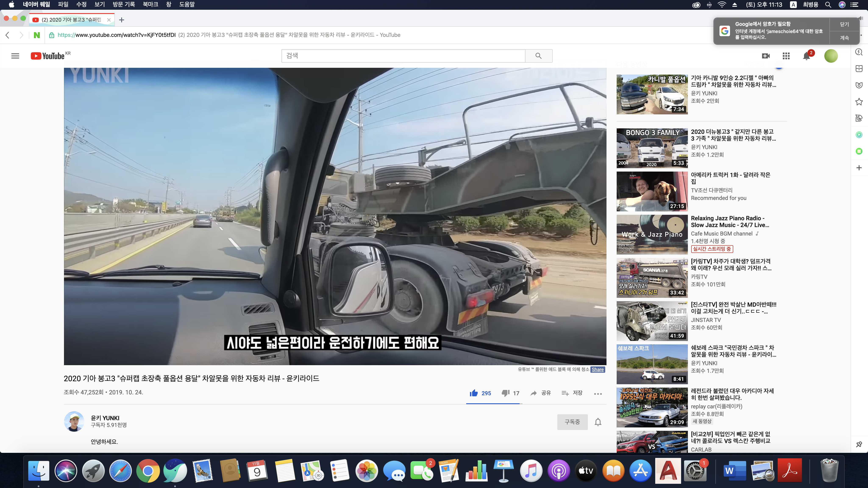
Task: Click the thumbs down dislike icon
Action: [505, 393]
